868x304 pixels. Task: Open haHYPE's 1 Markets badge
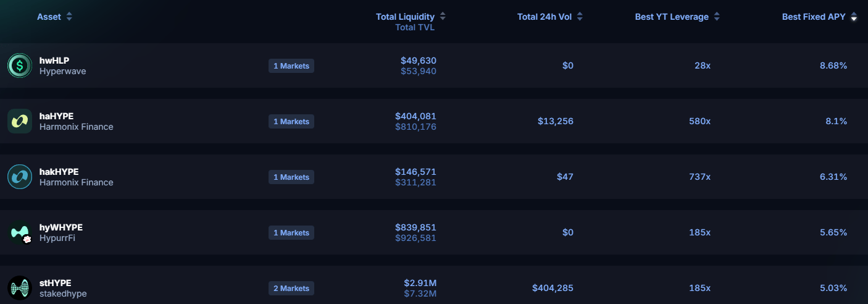tap(291, 122)
